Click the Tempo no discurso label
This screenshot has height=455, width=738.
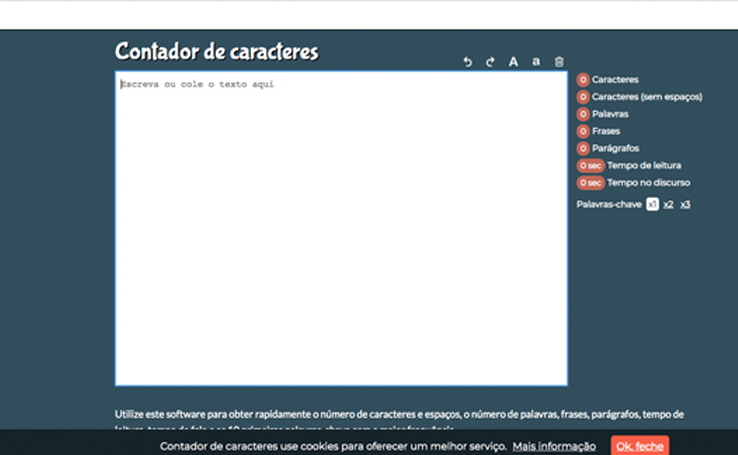649,183
